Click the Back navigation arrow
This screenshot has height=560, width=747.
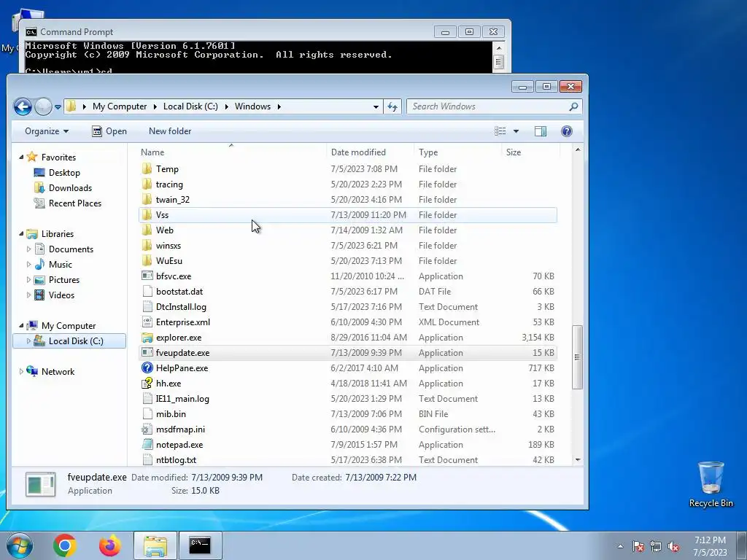pos(23,106)
